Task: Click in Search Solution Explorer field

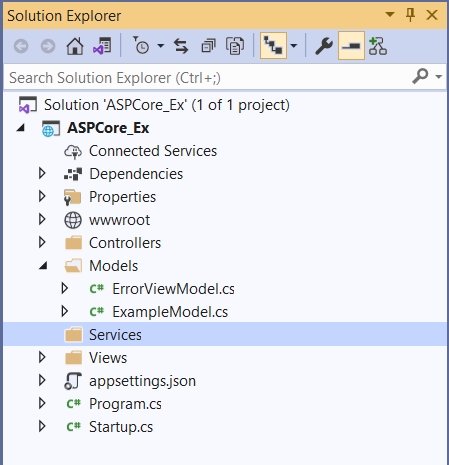Action: click(x=207, y=78)
